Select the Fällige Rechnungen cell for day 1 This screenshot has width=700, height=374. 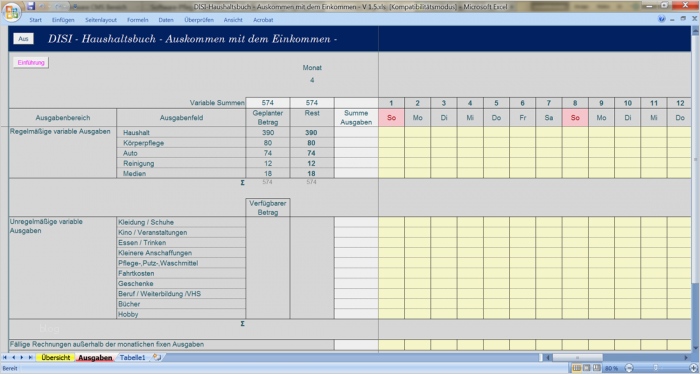click(392, 345)
